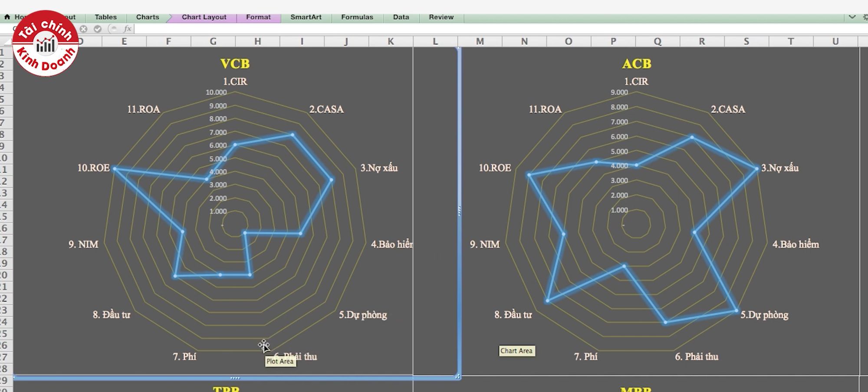This screenshot has height=392, width=868.
Task: Click the 3.Nợ xấu label on ACB chart
Action: pos(780,168)
